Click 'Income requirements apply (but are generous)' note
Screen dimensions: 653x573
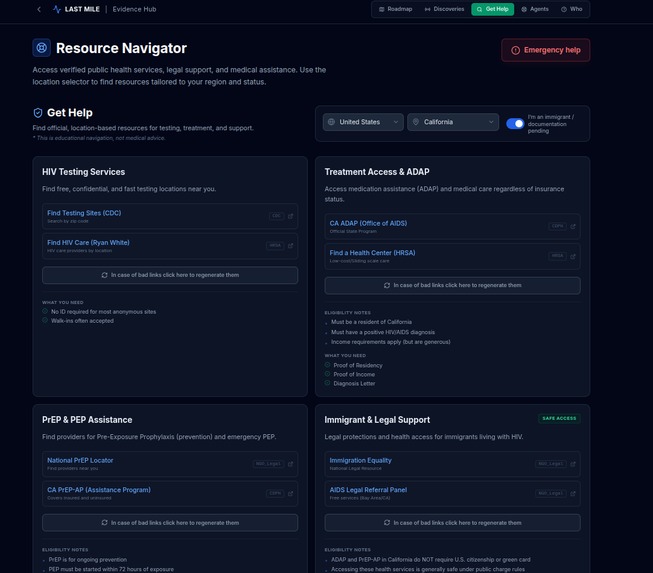391,342
